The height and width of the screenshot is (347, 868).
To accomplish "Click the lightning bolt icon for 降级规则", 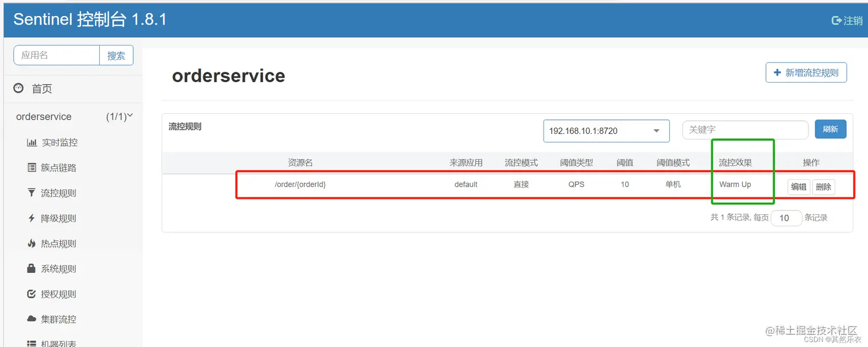I will click(x=32, y=218).
